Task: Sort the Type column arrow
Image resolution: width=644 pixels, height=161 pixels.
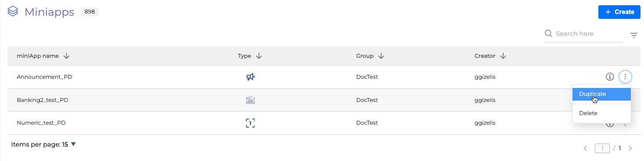Action: [x=259, y=56]
